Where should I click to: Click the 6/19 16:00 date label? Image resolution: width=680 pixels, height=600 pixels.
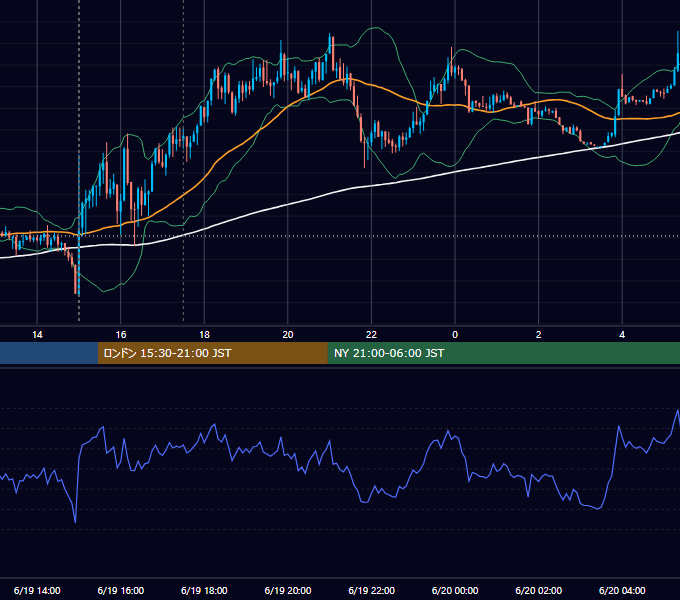(121, 590)
